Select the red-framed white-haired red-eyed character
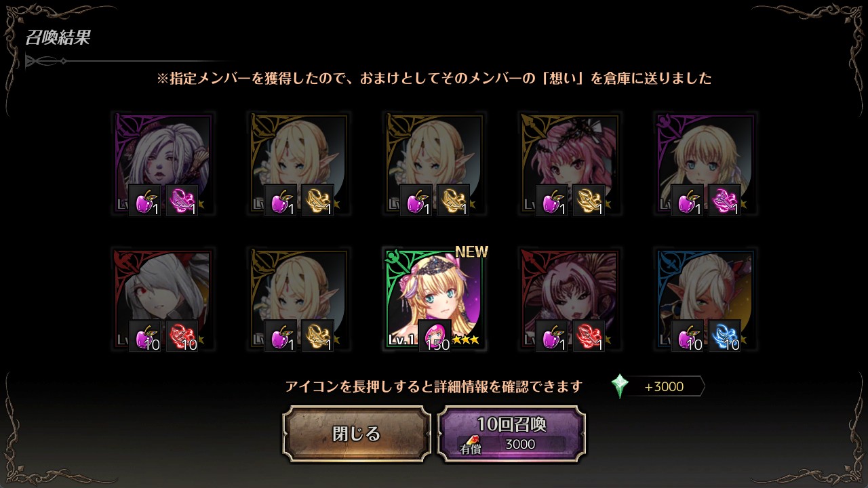This screenshot has height=488, width=868. pyautogui.click(x=163, y=299)
